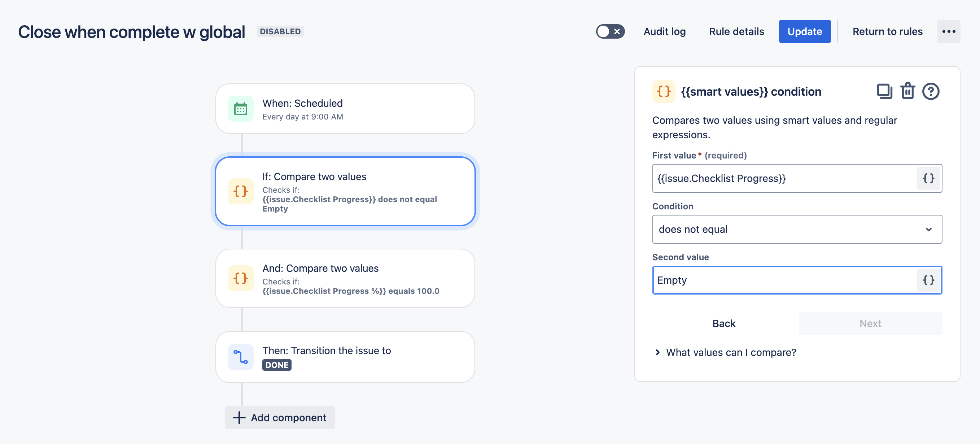Click the And condition braces icon
This screenshot has width=980, height=444.
pos(240,279)
